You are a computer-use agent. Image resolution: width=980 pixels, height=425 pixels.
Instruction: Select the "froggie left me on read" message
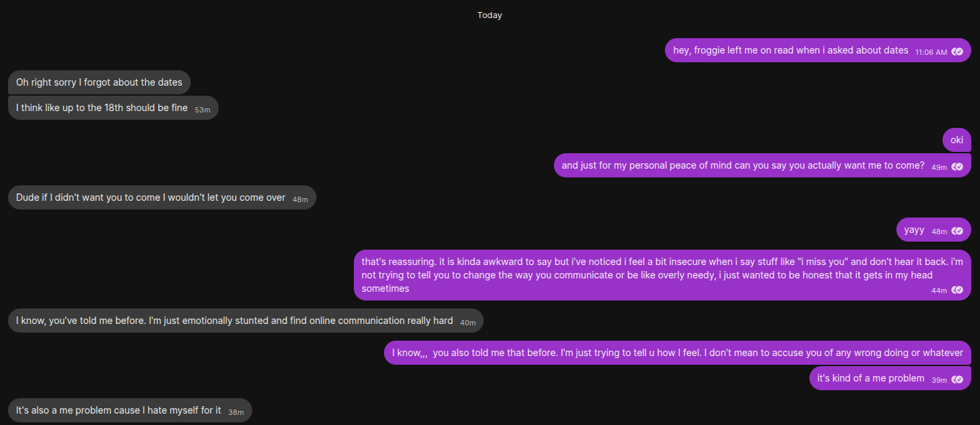pyautogui.click(x=790, y=50)
